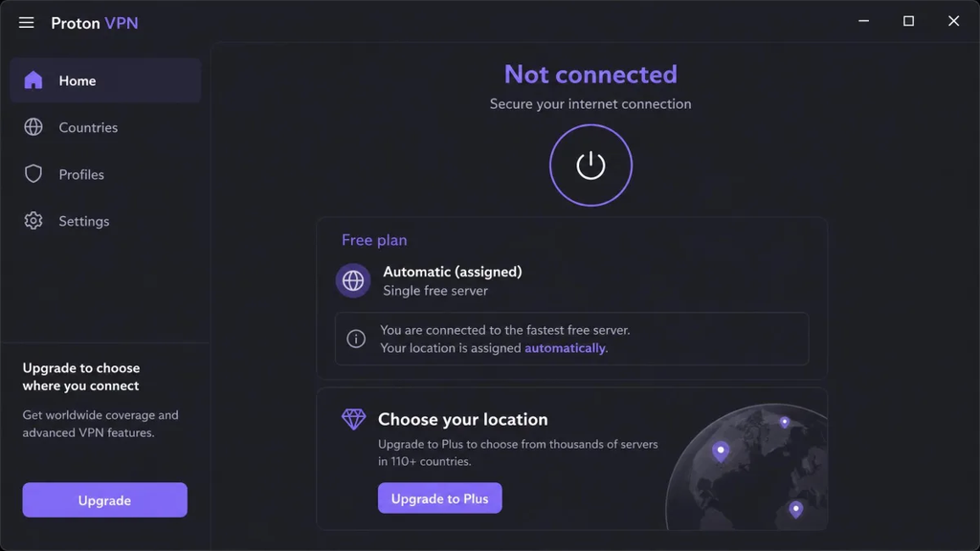Select the Home sidebar item
Image resolution: width=980 pixels, height=551 pixels.
coord(105,80)
